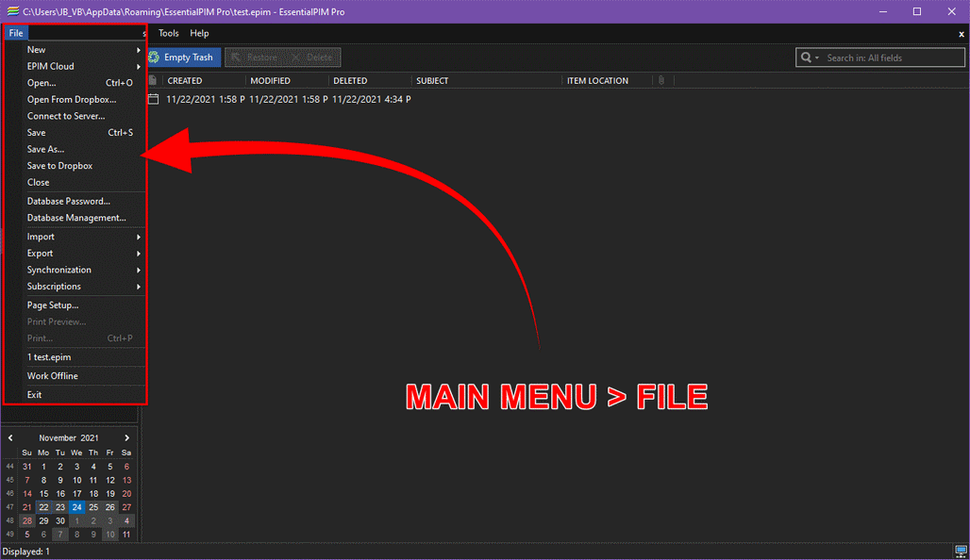Sort by MODIFIED column
Screen dimensions: 970x560
pyautogui.click(x=271, y=80)
